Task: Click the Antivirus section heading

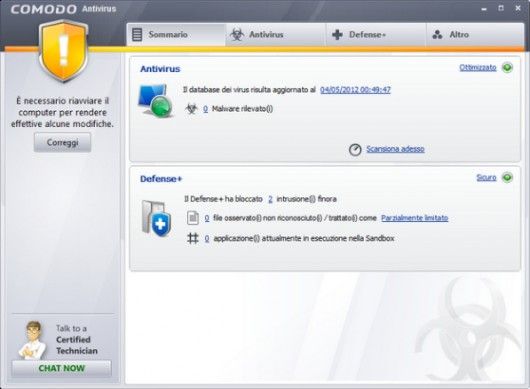Action: pyautogui.click(x=160, y=69)
